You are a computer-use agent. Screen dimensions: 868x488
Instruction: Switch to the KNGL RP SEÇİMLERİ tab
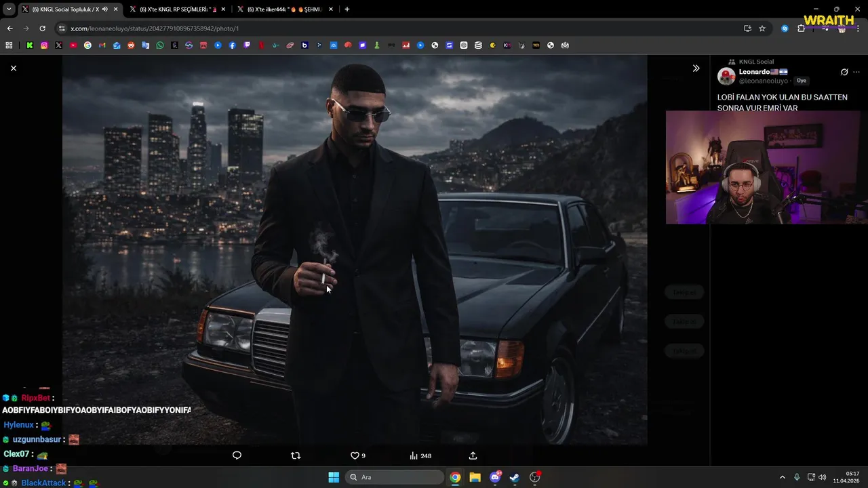(x=176, y=9)
